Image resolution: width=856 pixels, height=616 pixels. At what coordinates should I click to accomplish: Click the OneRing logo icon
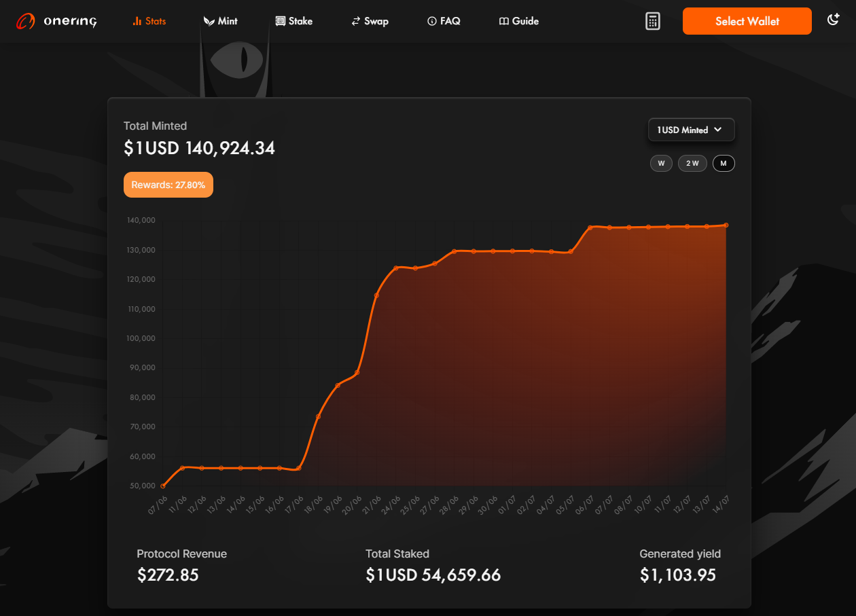point(26,22)
